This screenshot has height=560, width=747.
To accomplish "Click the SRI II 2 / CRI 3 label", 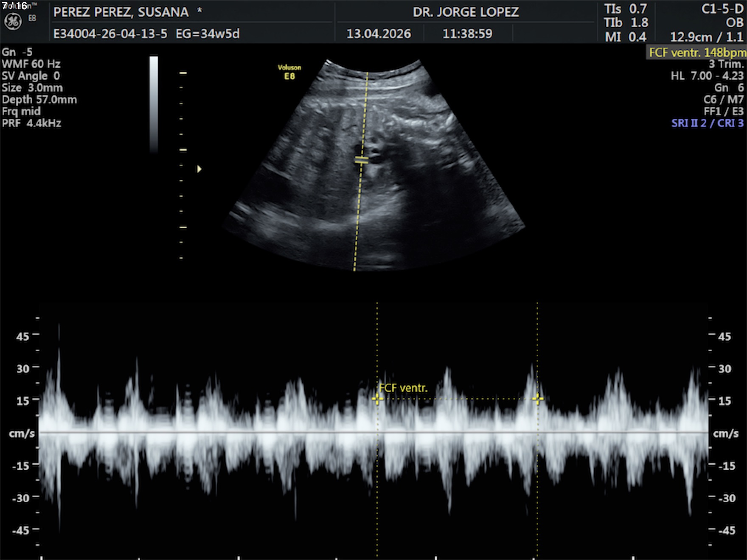I will pos(707,123).
